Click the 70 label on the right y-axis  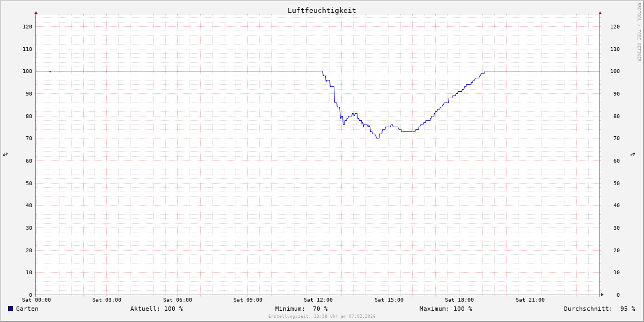(x=617, y=138)
